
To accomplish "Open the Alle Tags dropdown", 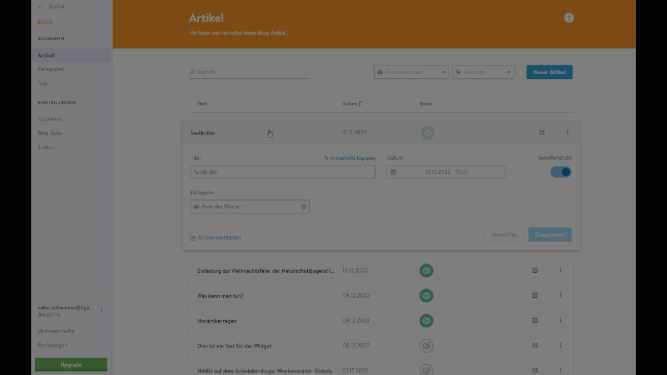I will (x=484, y=72).
